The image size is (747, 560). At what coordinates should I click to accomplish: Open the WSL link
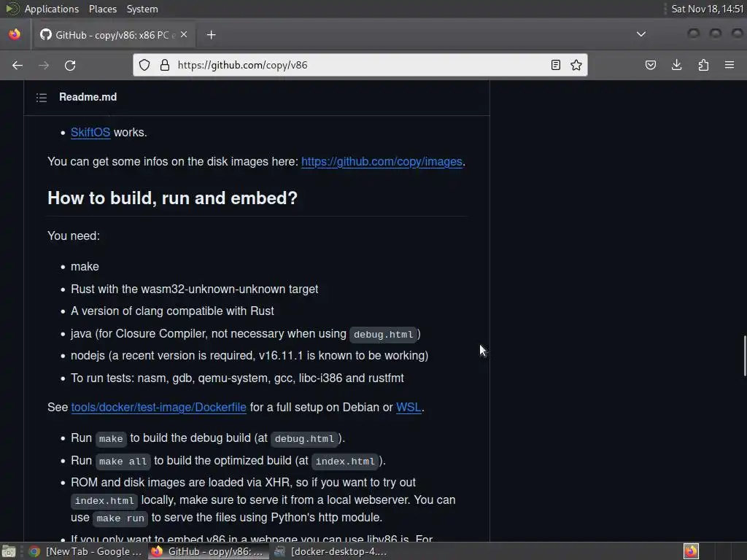(x=409, y=408)
